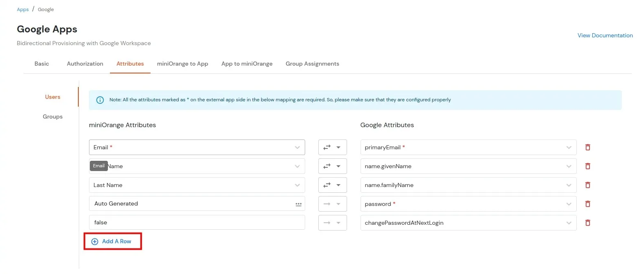The width and height of the screenshot is (644, 274).
Task: Open sync direction caret for name.givenName row
Action: [x=338, y=166]
